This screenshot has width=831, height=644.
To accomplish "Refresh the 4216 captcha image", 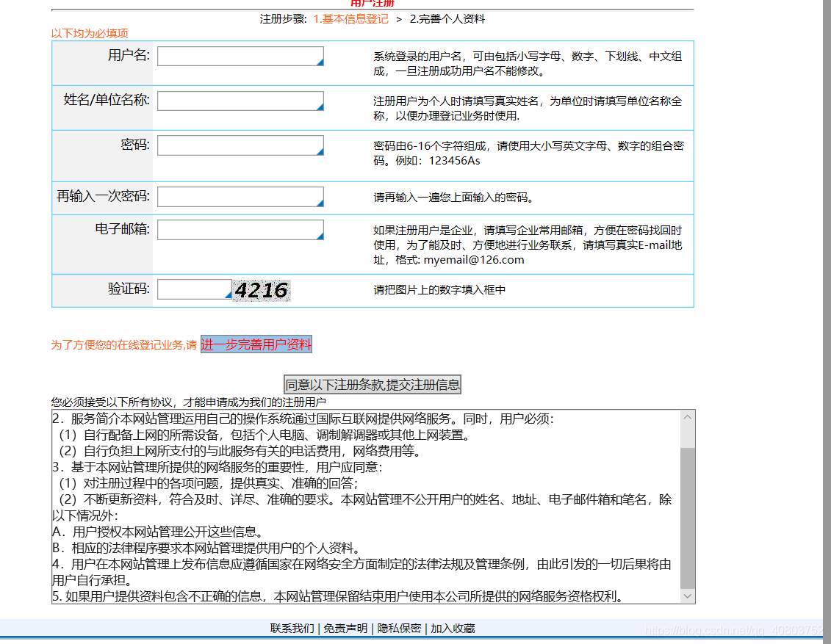I will 262,290.
